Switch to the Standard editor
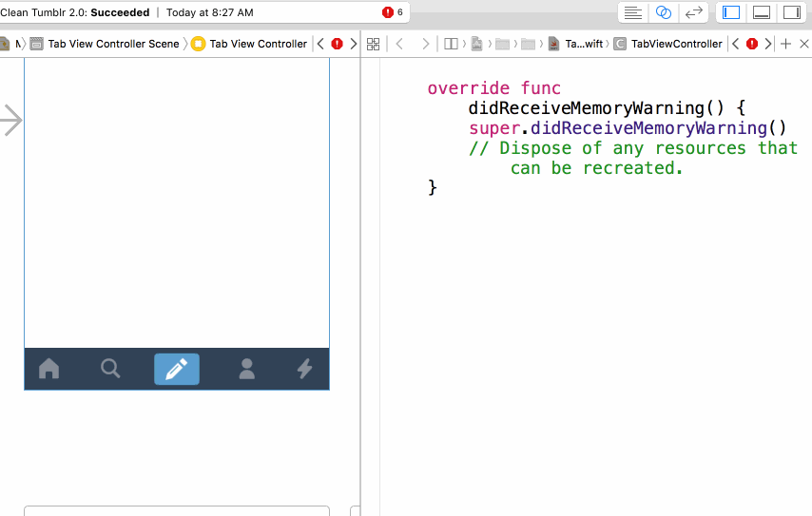This screenshot has width=812, height=516. (633, 12)
